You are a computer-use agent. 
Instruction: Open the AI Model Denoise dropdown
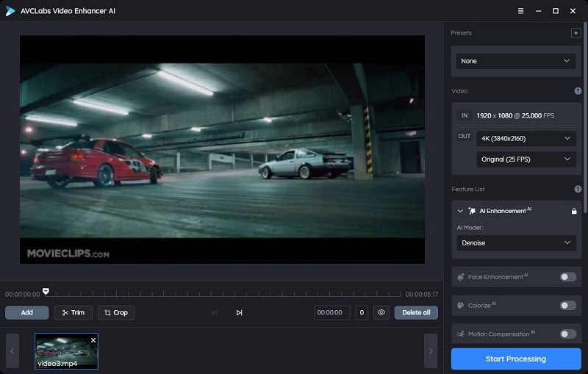pos(516,242)
